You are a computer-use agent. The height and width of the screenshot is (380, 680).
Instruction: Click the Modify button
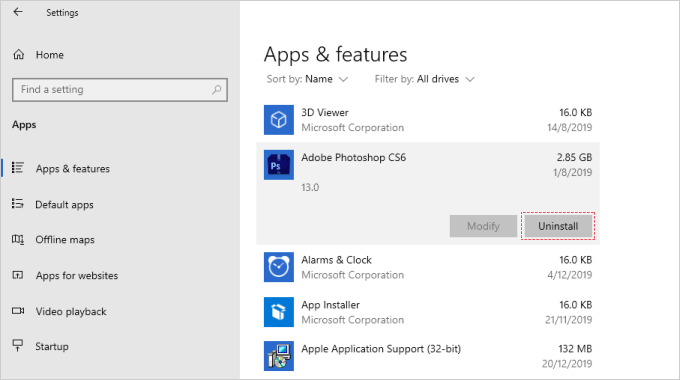coord(483,226)
